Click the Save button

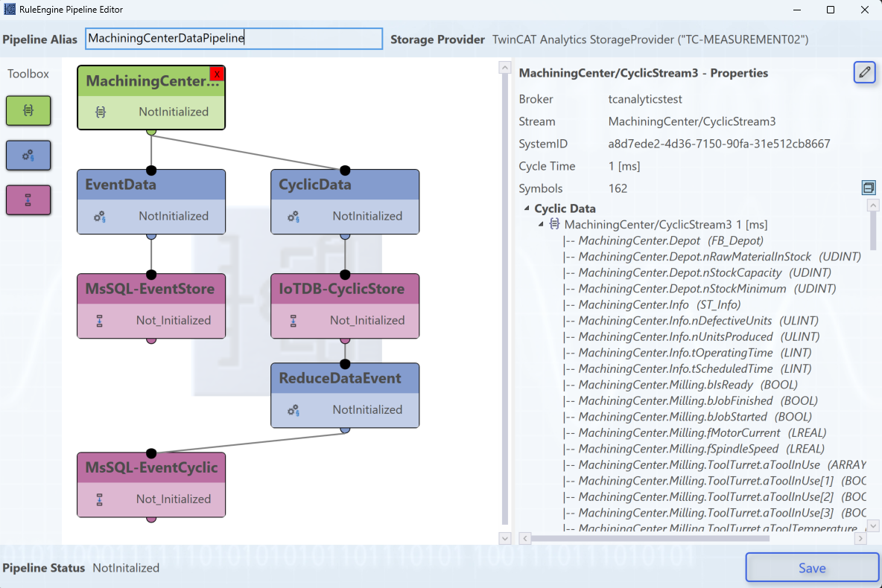click(812, 568)
